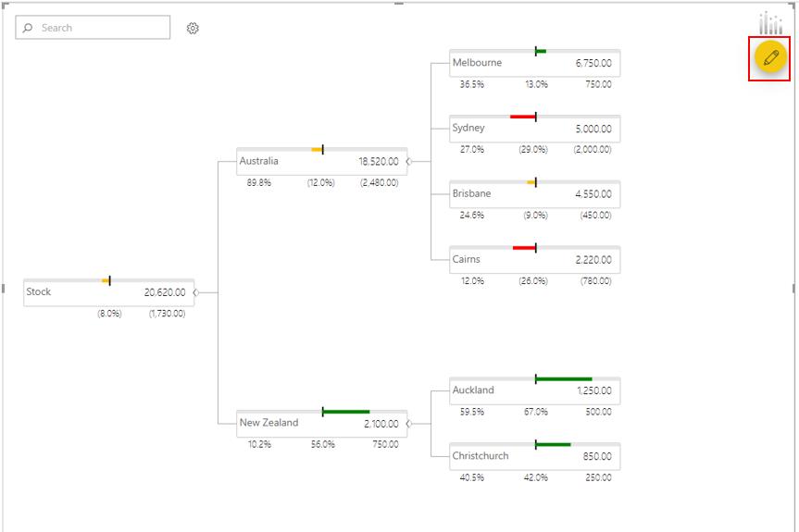Select the Cairns node
Viewport: 799px width, 532px height.
(534, 260)
